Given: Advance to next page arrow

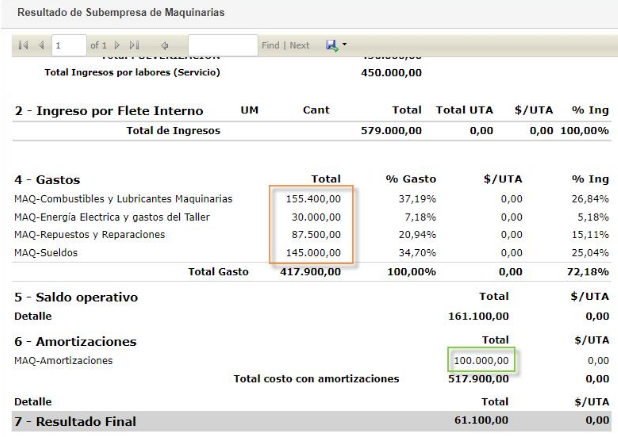Looking at the screenshot, I should click(117, 45).
